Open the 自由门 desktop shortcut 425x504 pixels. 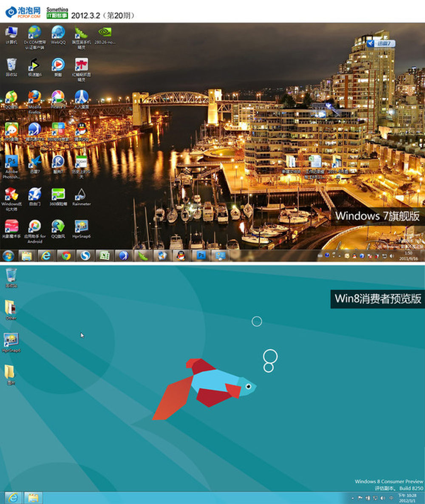[34, 197]
